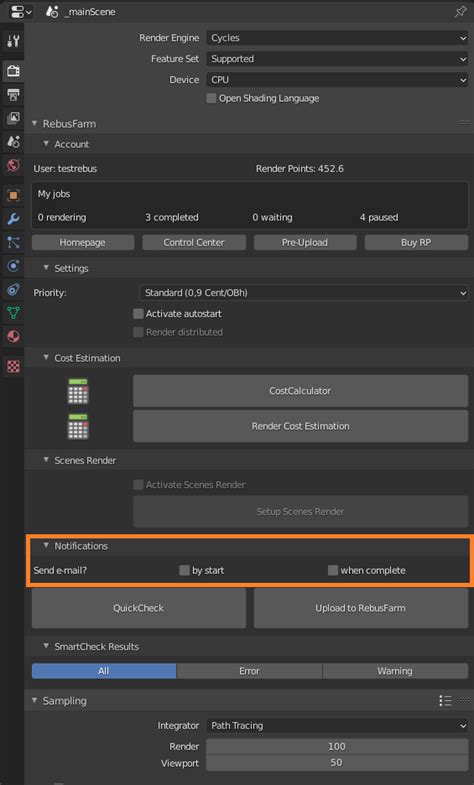
Task: Click the Control Center button
Action: pyautogui.click(x=194, y=242)
